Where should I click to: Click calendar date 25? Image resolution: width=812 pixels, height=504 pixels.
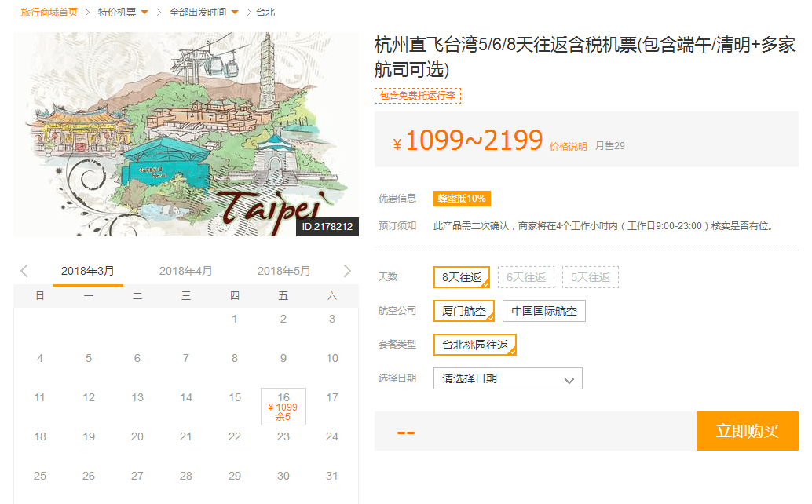pyautogui.click(x=40, y=476)
